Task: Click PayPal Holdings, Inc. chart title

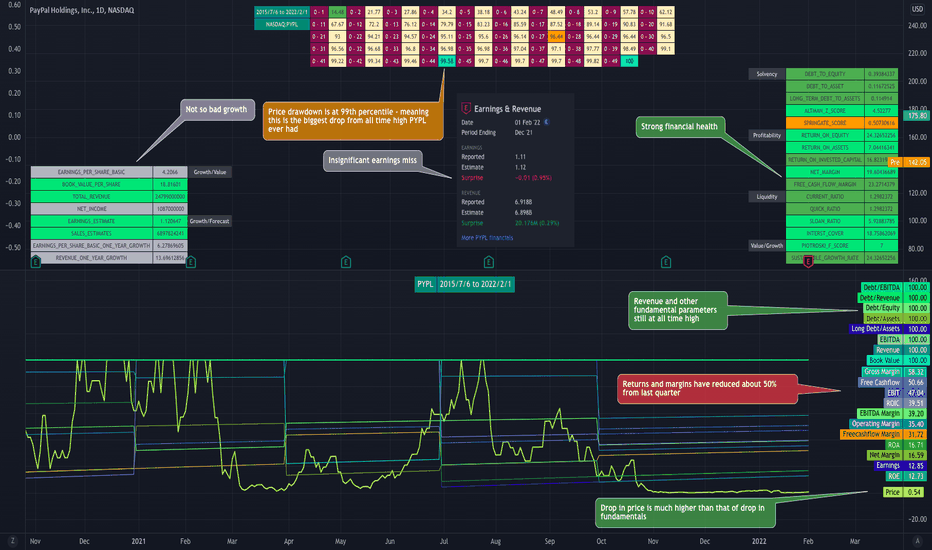Action: pyautogui.click(x=81, y=10)
